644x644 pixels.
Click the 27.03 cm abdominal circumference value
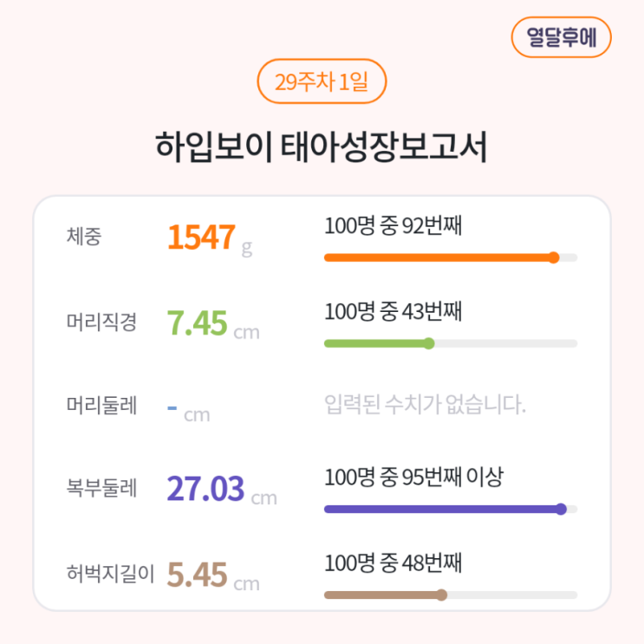point(206,489)
